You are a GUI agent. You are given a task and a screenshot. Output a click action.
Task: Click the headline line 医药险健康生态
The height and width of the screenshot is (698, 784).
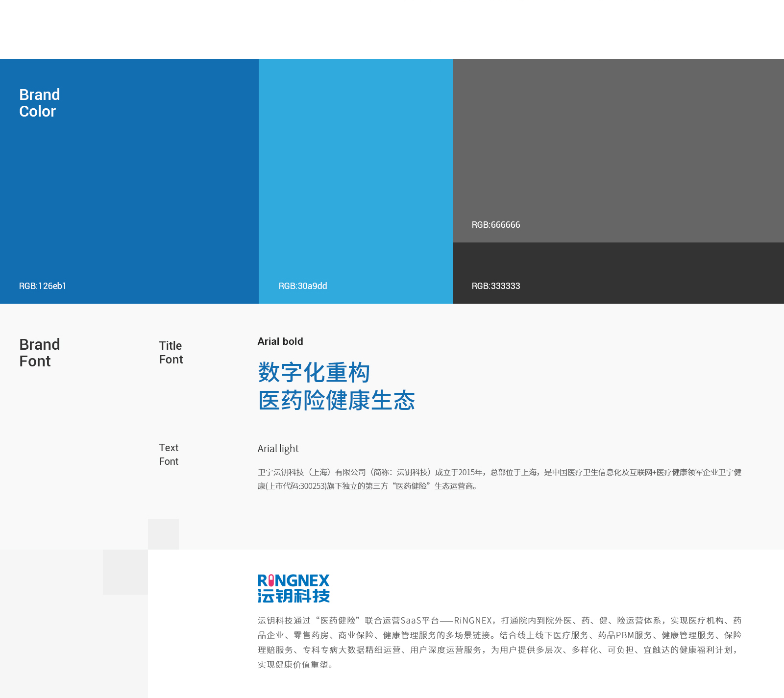336,401
